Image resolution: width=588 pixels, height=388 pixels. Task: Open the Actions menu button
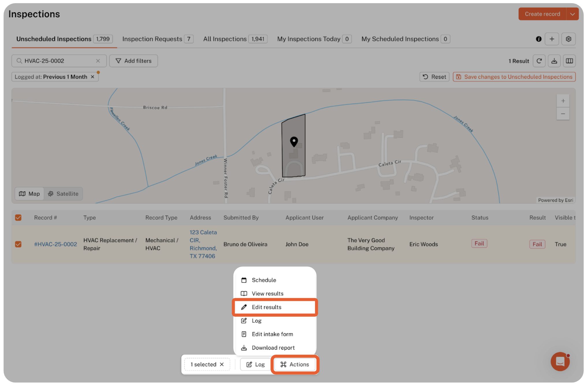(x=295, y=365)
